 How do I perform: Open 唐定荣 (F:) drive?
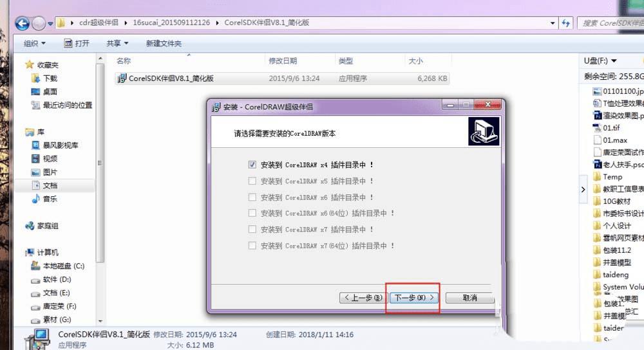(54, 306)
